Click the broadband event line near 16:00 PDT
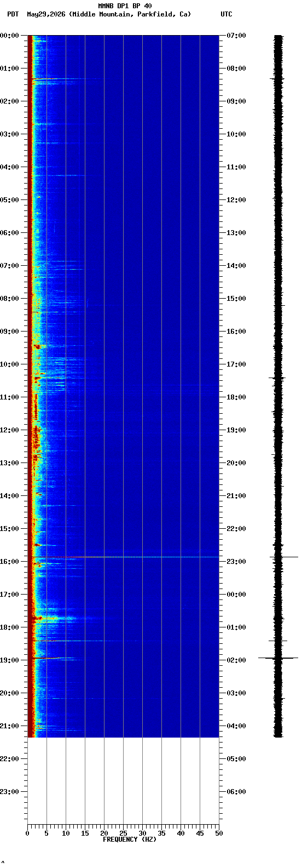 click(x=123, y=557)
